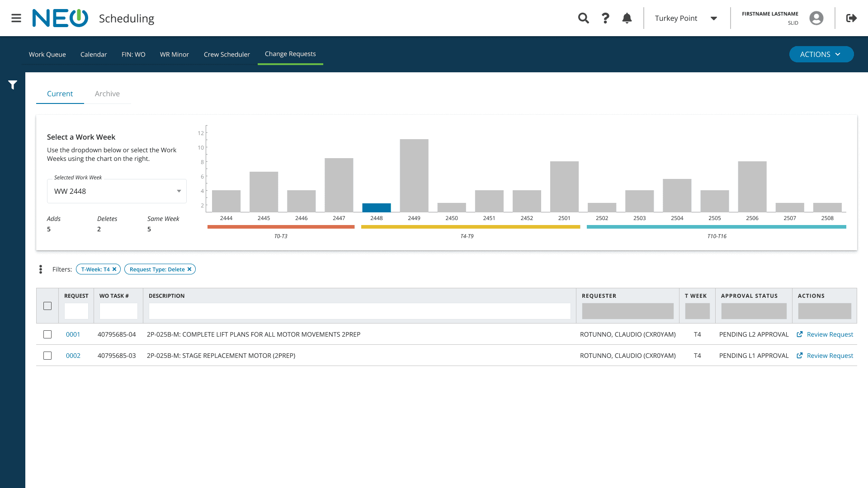Remove the T-Week: T4 filter chip

pos(114,269)
